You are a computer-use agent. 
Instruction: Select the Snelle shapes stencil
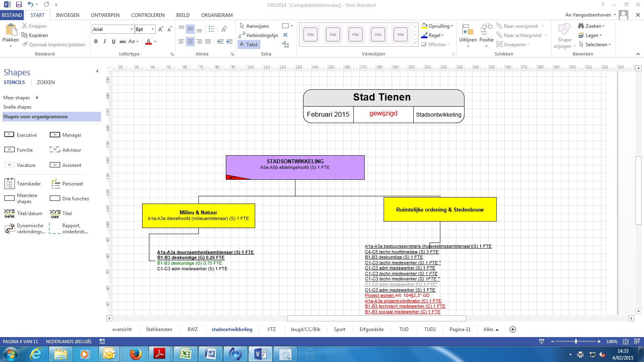pyautogui.click(x=17, y=107)
